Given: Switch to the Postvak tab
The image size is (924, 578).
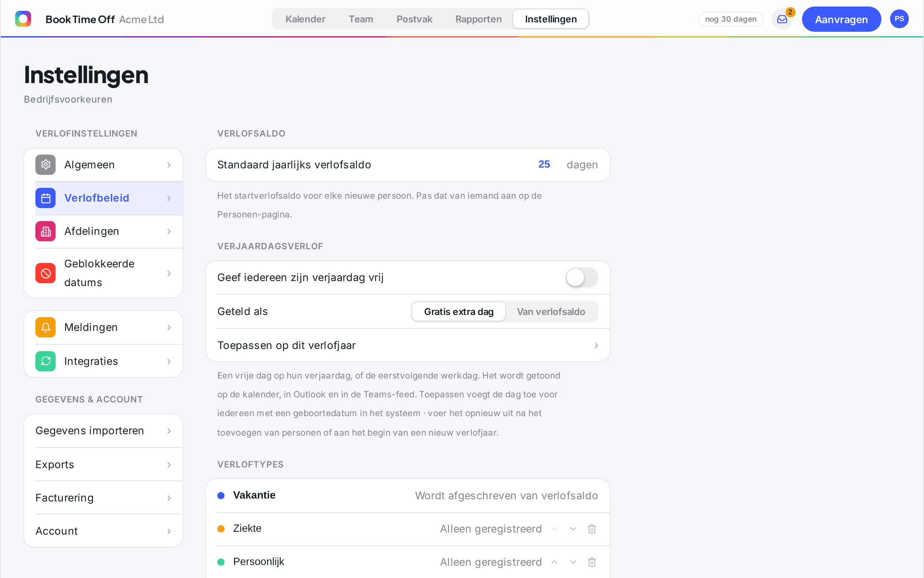Looking at the screenshot, I should [x=414, y=19].
